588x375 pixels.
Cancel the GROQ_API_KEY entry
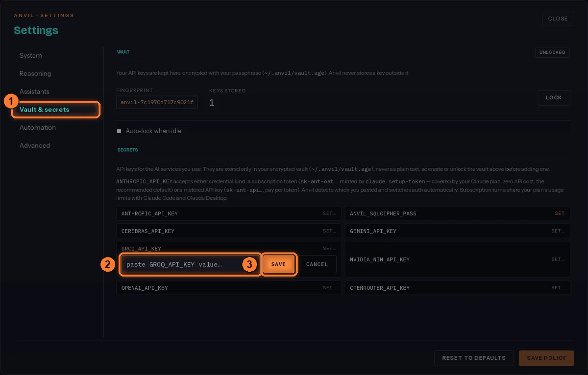coord(317,264)
